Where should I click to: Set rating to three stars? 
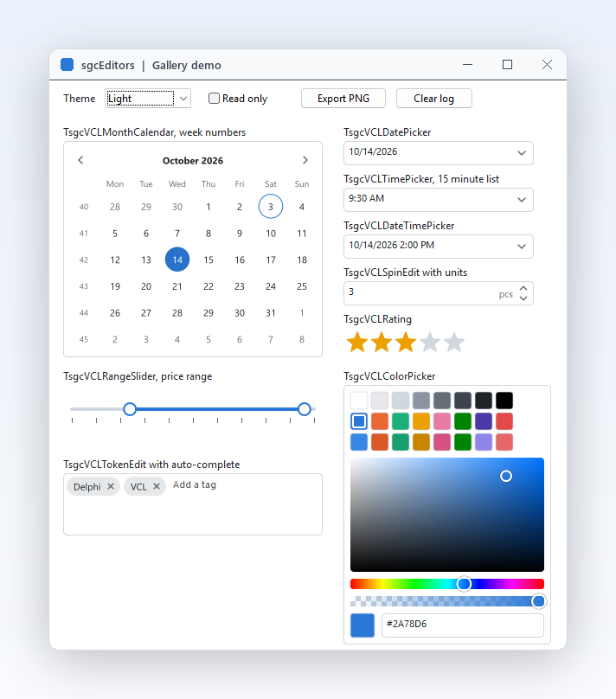click(406, 343)
